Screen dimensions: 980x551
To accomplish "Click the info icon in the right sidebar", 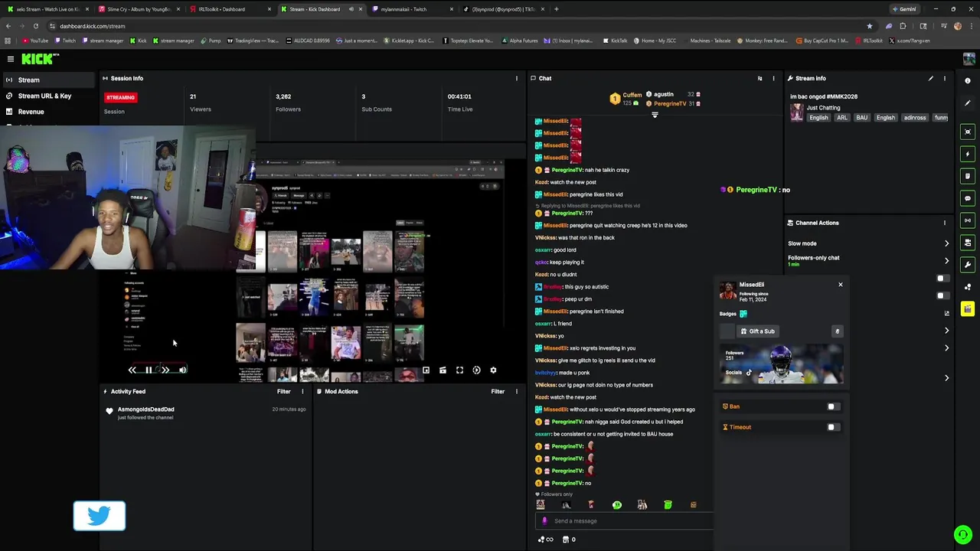I will [968, 80].
